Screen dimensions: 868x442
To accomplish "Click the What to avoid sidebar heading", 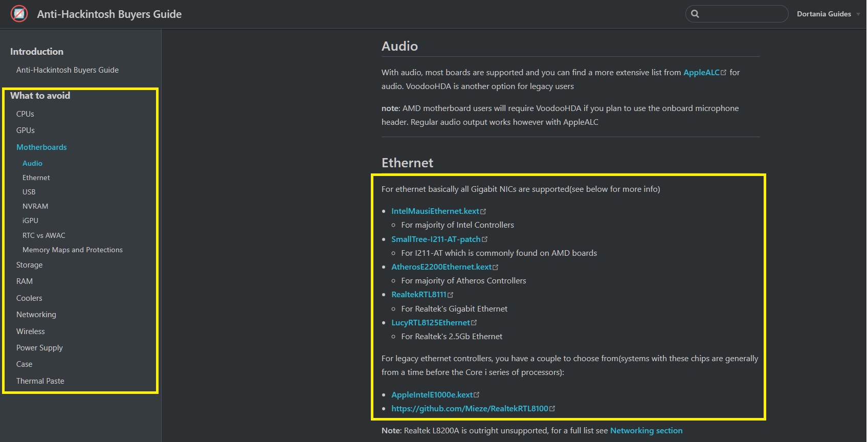I will pyautogui.click(x=40, y=96).
